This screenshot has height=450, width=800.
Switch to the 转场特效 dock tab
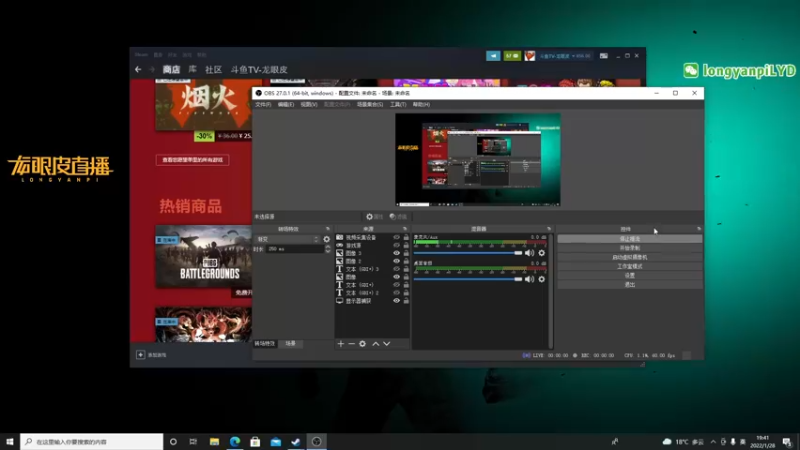pos(265,344)
